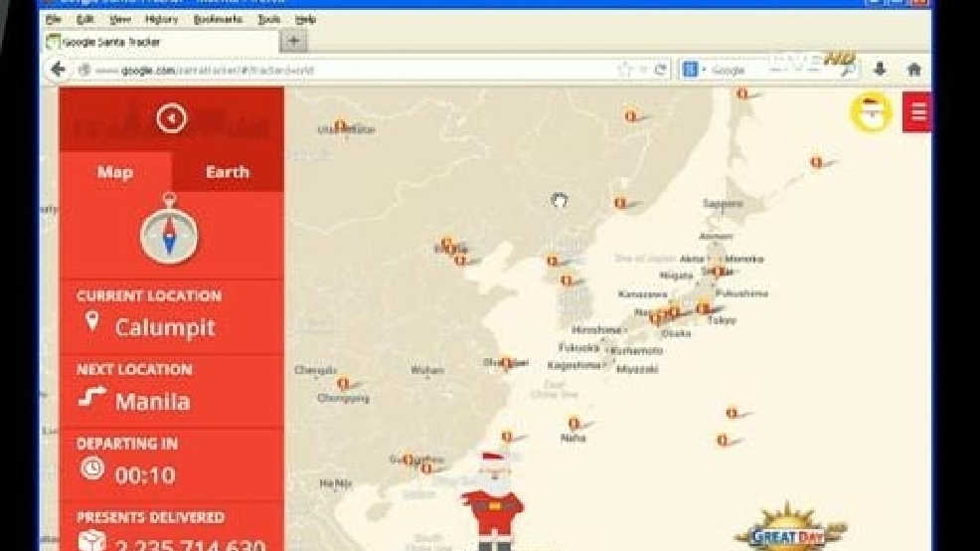Screen dimensions: 980x551
Task: Click the Wuhan city label
Action: 426,371
